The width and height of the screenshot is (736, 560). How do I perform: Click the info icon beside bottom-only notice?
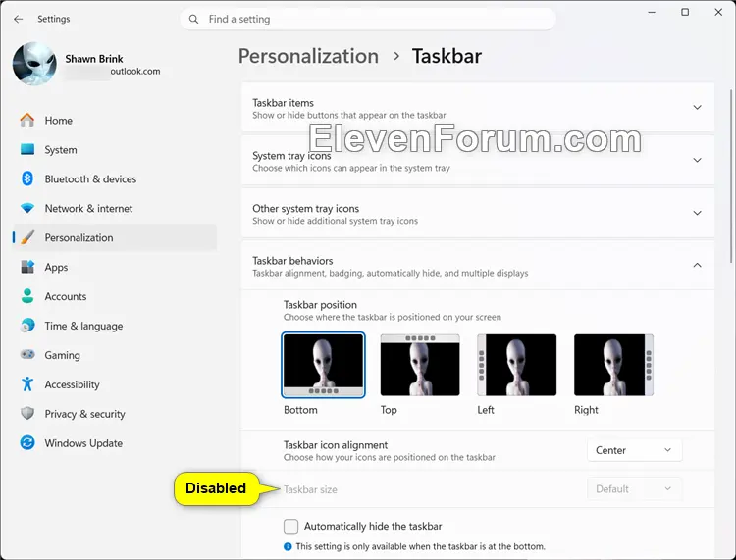point(288,546)
